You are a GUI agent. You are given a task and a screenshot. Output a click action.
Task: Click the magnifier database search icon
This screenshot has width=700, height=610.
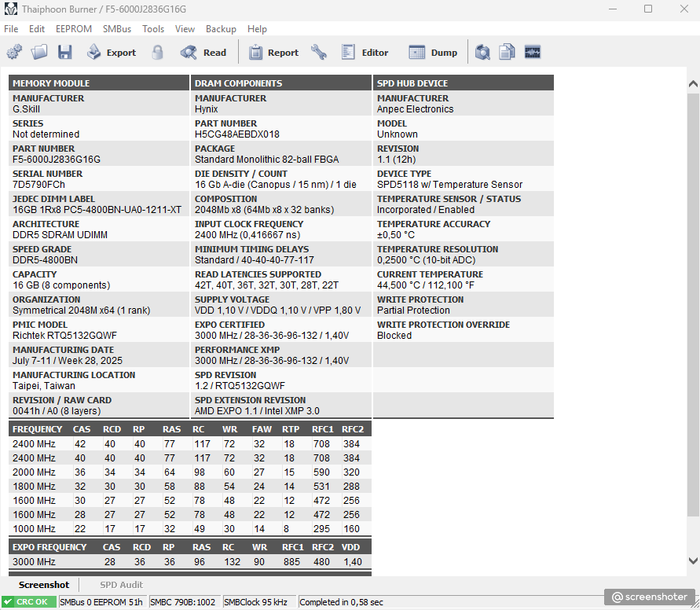[482, 52]
